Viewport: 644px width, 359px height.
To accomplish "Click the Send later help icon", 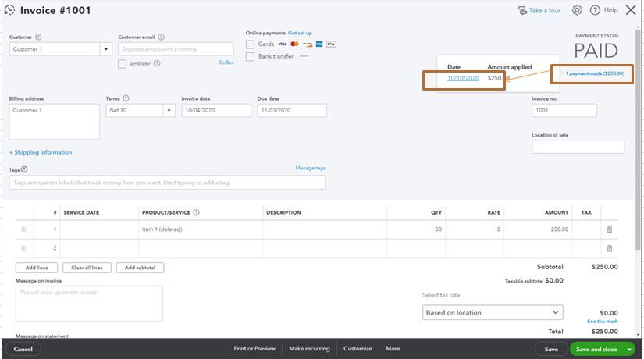I will pyautogui.click(x=157, y=64).
